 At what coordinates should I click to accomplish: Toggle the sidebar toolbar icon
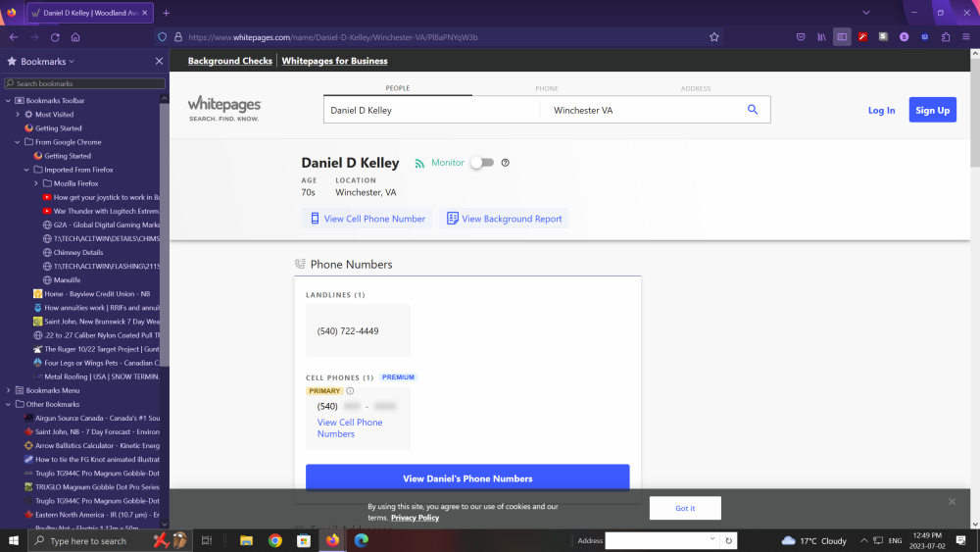842,37
